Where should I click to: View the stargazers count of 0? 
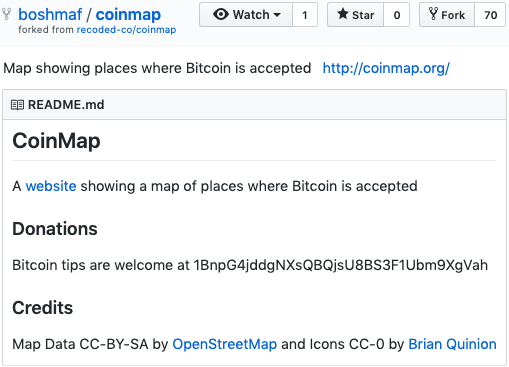(397, 15)
